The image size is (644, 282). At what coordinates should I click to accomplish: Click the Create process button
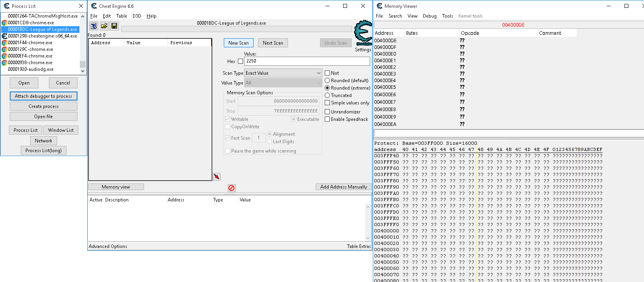coord(43,106)
